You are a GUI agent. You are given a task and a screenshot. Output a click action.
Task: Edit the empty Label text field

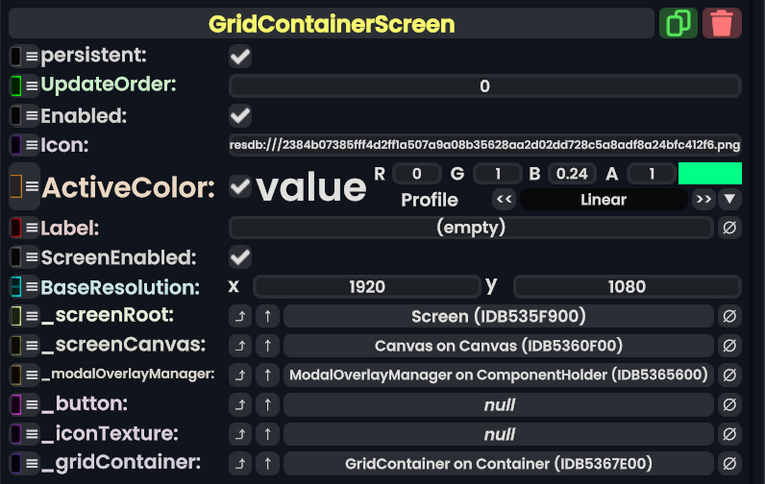pos(471,227)
